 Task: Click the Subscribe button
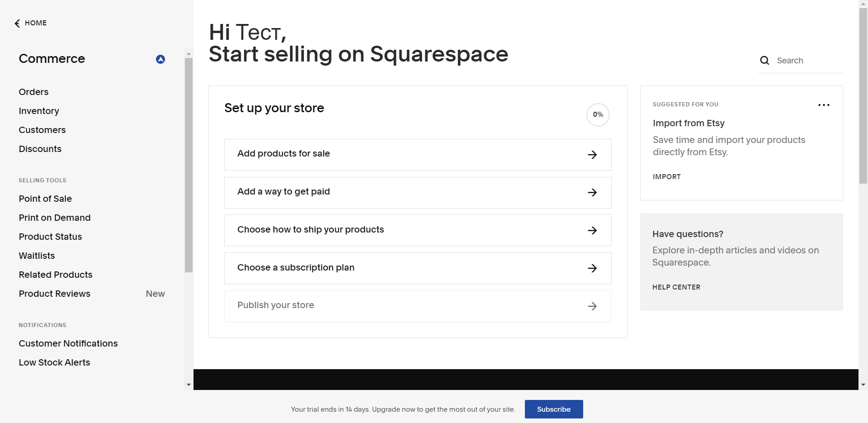(554, 409)
